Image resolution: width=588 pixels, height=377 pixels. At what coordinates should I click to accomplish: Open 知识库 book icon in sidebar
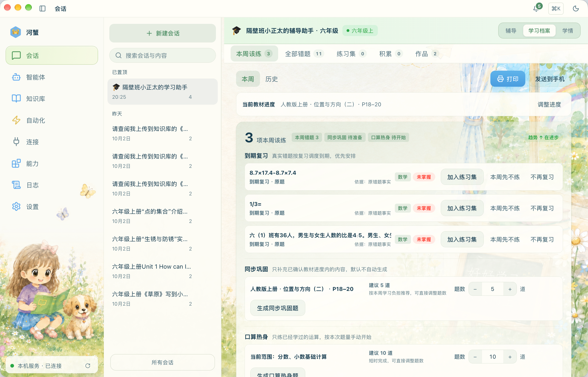[16, 99]
